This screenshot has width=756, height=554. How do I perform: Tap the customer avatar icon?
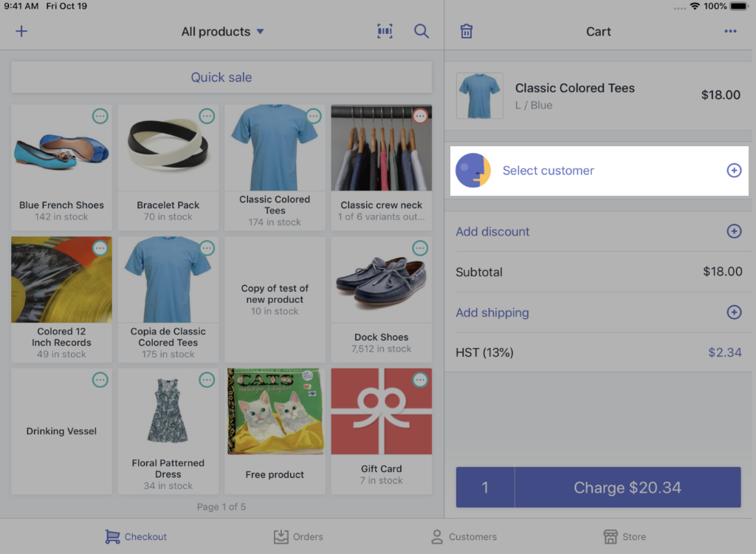(x=473, y=171)
